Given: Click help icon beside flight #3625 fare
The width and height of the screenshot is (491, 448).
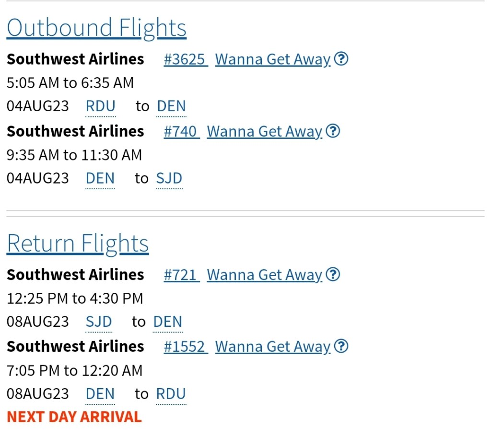Looking at the screenshot, I should (341, 59).
